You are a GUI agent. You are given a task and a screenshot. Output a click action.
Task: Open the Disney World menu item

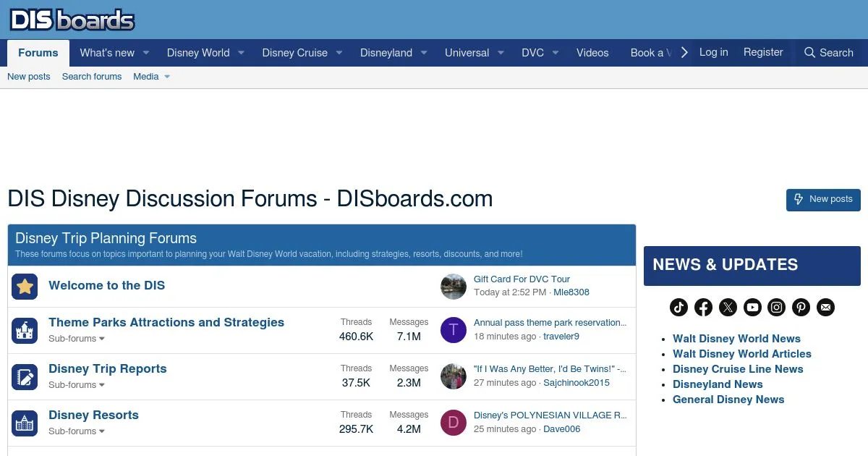[x=198, y=53]
